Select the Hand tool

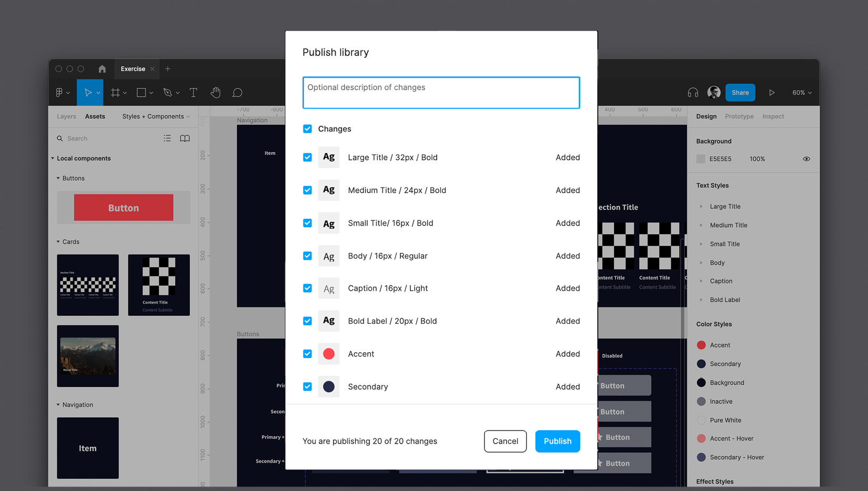pos(216,93)
